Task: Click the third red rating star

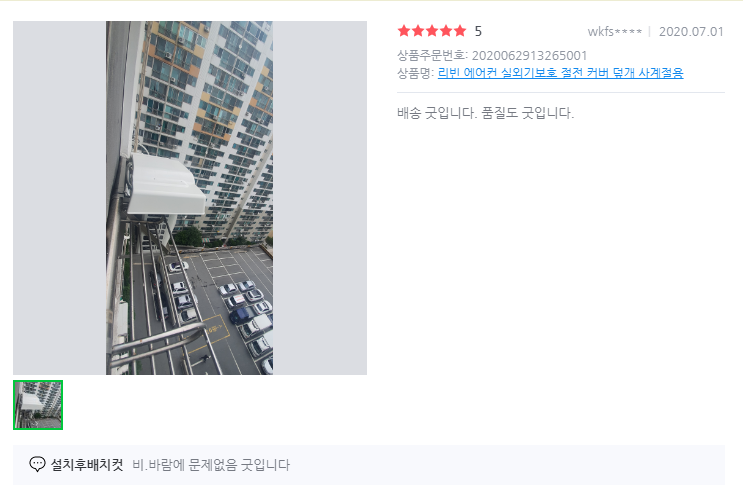Action: click(x=432, y=31)
